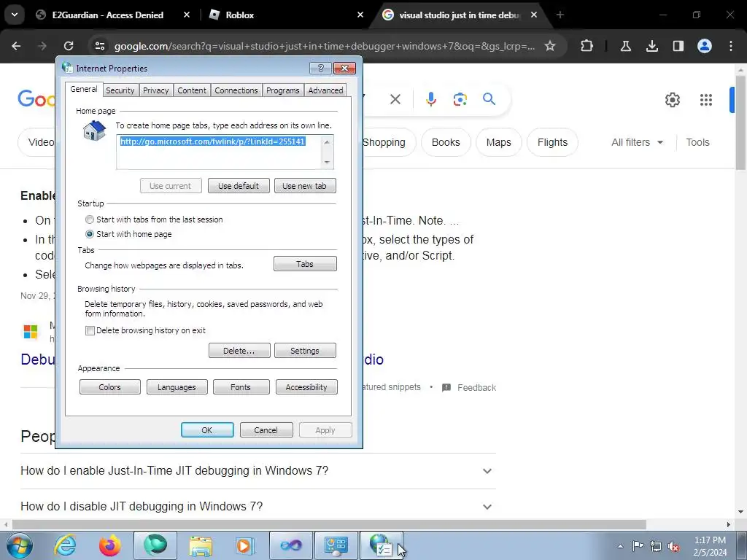Open Google Lens image search
Screen dimensions: 747x560
(x=460, y=99)
